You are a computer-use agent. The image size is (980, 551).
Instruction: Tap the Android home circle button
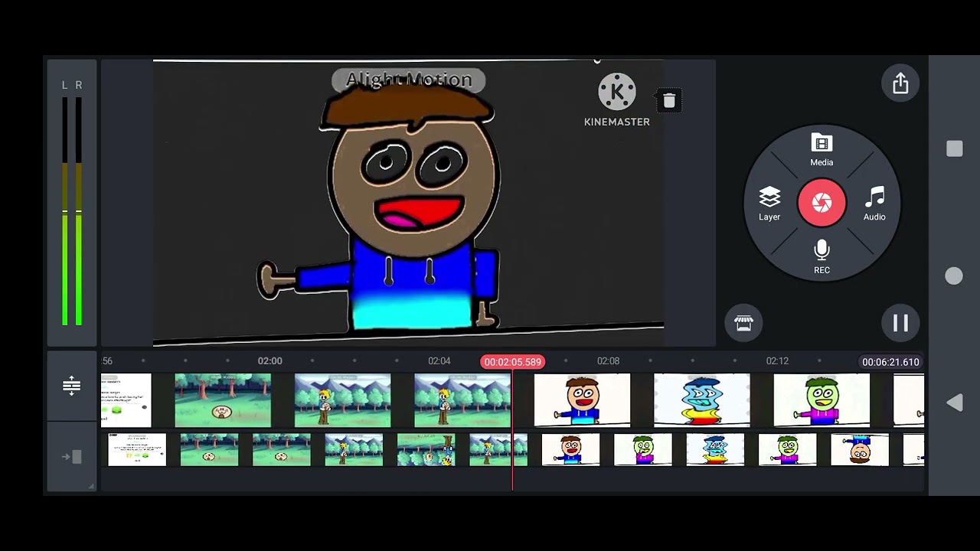tap(954, 276)
